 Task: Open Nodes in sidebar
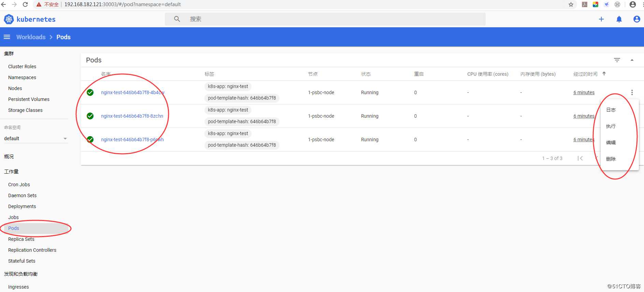(x=15, y=88)
